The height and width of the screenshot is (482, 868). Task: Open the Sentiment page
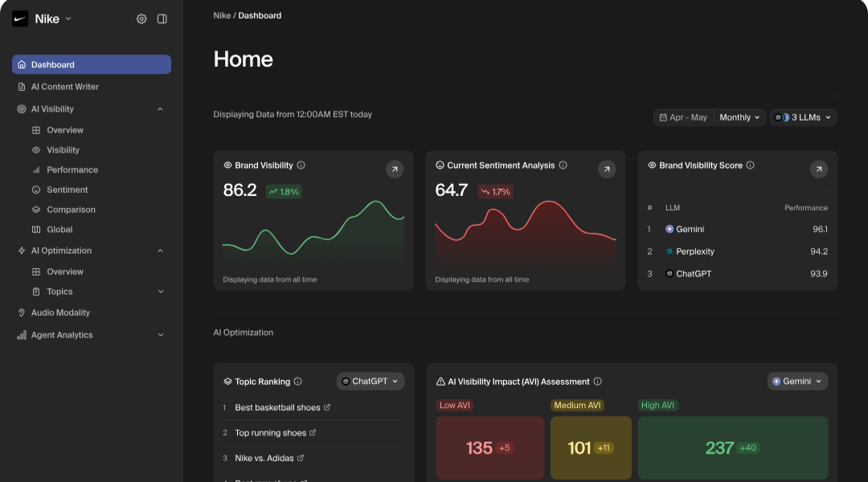click(x=67, y=190)
